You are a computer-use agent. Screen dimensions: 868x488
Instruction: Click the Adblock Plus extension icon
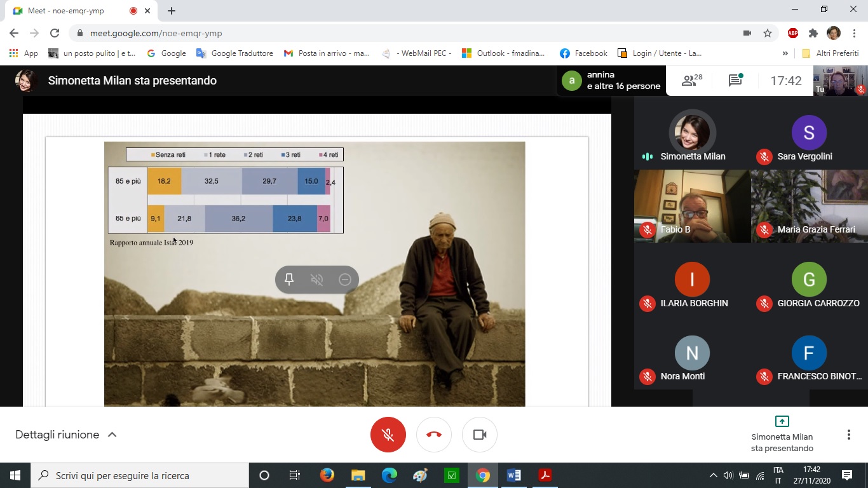pos(793,33)
